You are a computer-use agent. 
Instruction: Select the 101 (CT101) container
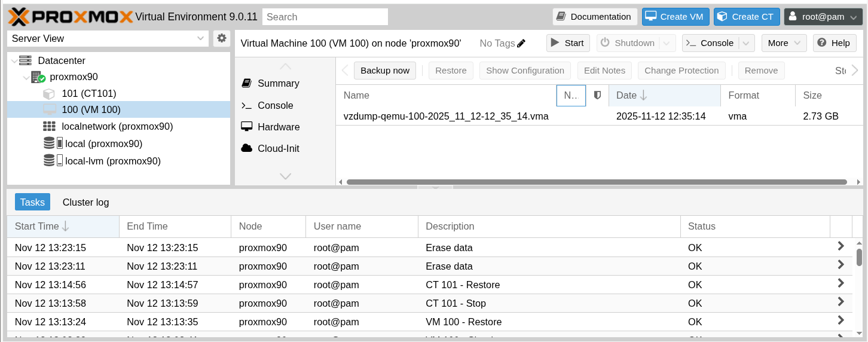88,93
